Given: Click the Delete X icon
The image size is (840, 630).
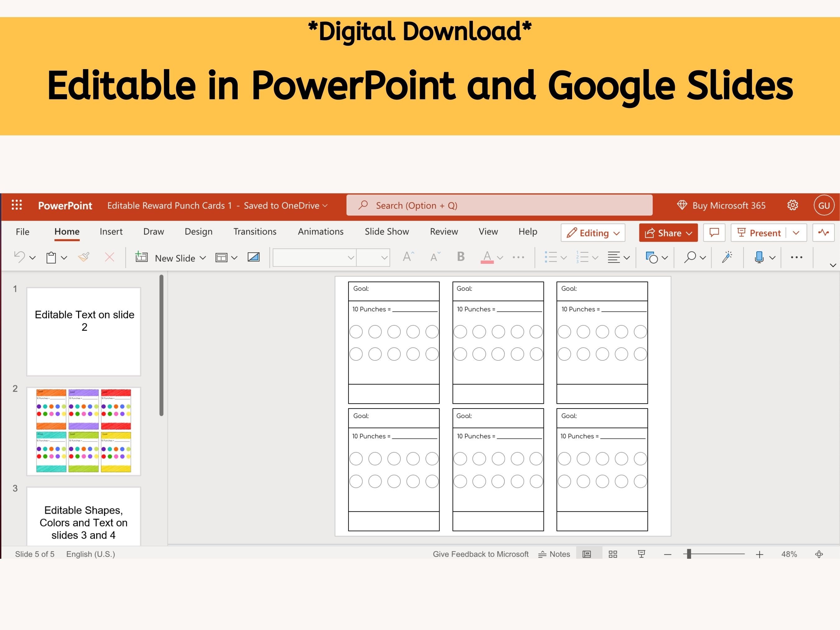Looking at the screenshot, I should [x=110, y=257].
